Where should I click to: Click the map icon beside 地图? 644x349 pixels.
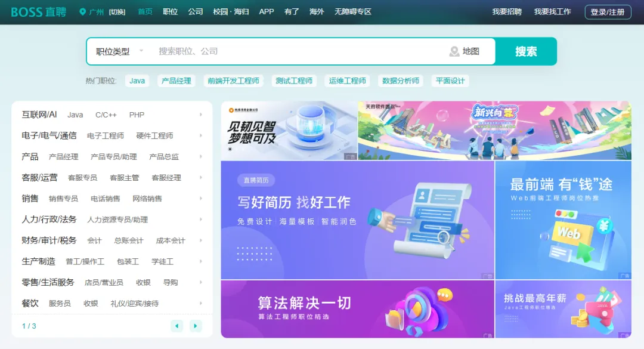click(x=454, y=51)
